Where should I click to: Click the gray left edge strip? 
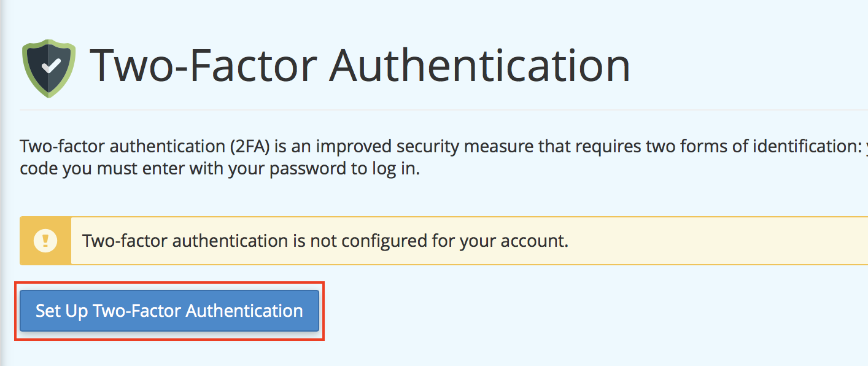pyautogui.click(x=4, y=184)
